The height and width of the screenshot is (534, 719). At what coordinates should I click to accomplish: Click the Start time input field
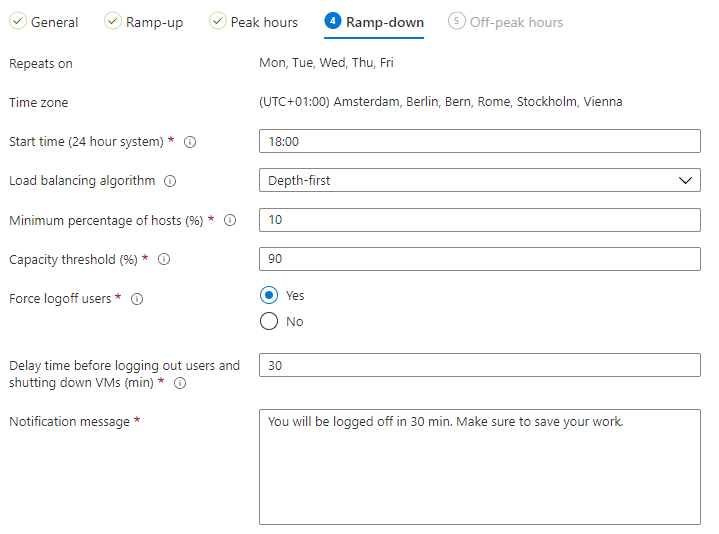[480, 141]
